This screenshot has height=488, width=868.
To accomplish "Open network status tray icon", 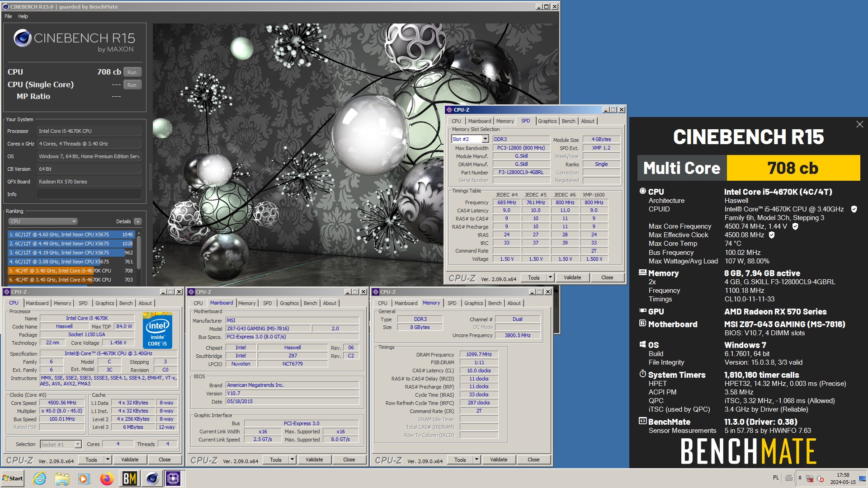I will coord(810,478).
